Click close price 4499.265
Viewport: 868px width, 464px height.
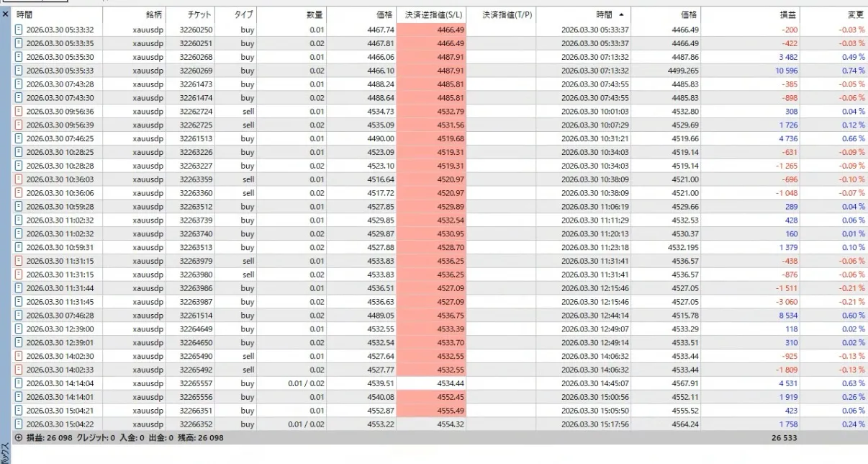[683, 71]
